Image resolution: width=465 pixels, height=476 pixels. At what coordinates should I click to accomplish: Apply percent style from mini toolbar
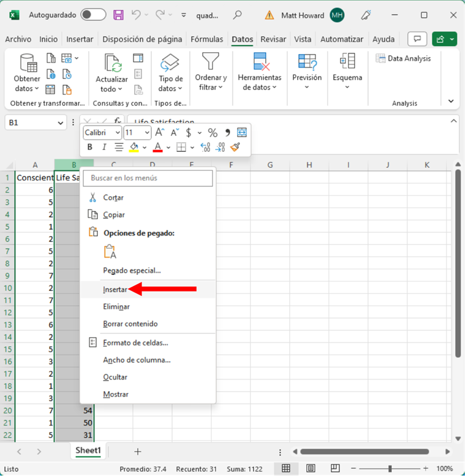[x=213, y=133]
